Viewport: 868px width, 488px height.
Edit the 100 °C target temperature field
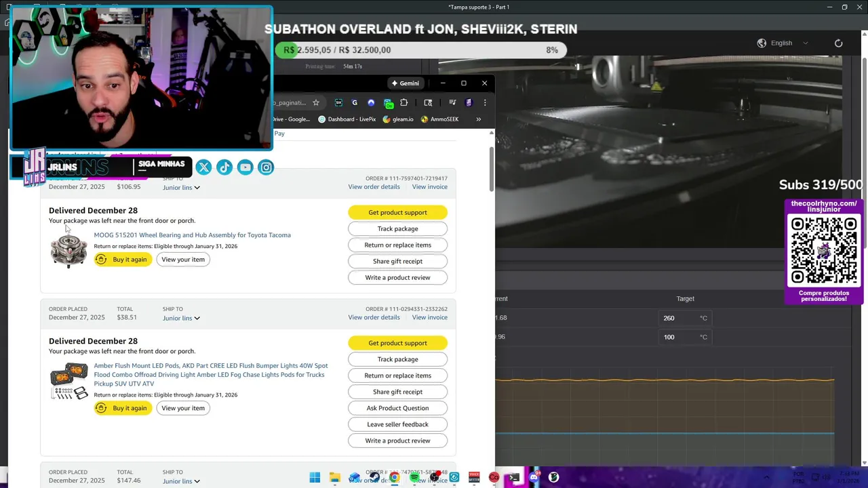click(685, 337)
